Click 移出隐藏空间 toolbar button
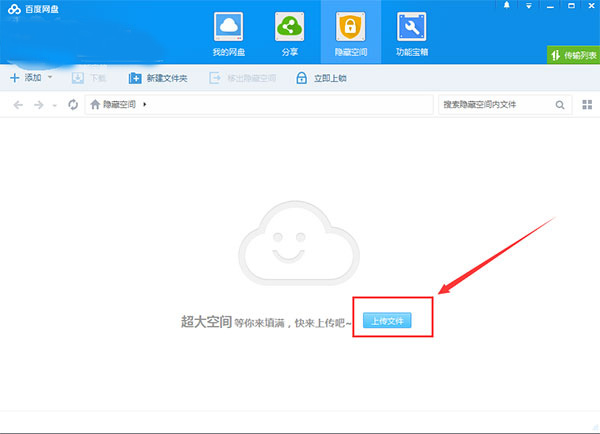The width and height of the screenshot is (600, 434). pos(243,78)
